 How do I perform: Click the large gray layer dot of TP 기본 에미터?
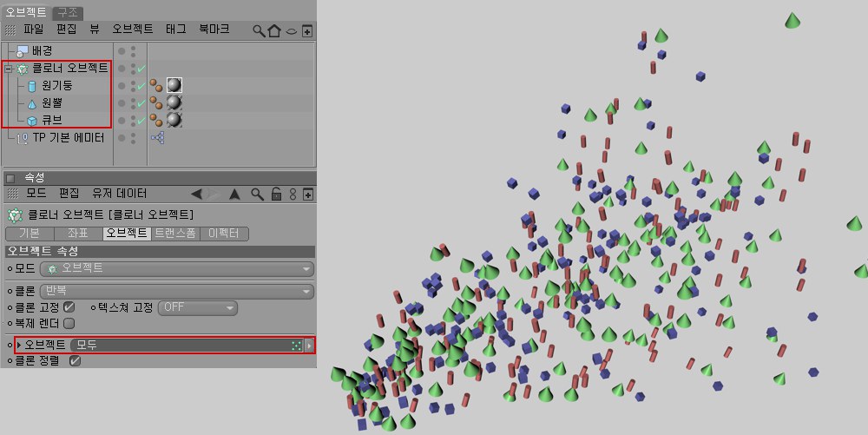click(x=122, y=138)
